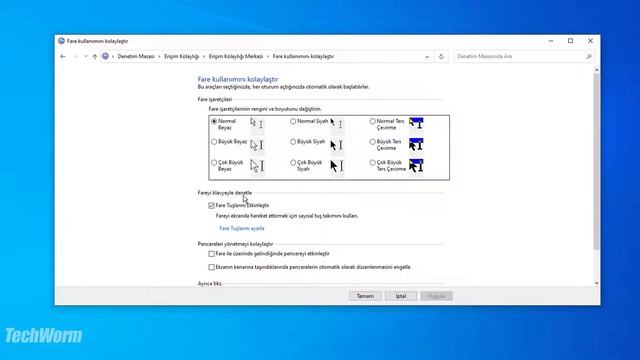Select Normal Beyaz pointer option

pos(214,121)
